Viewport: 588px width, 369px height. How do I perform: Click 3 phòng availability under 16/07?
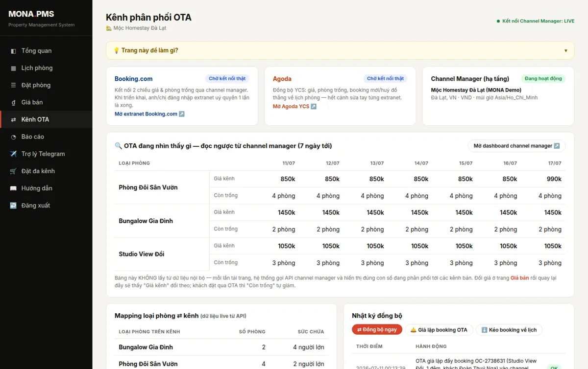[x=506, y=263]
